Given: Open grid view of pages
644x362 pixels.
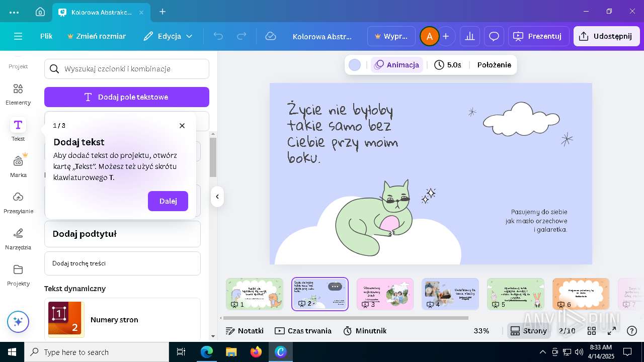Looking at the screenshot, I should point(592,331).
